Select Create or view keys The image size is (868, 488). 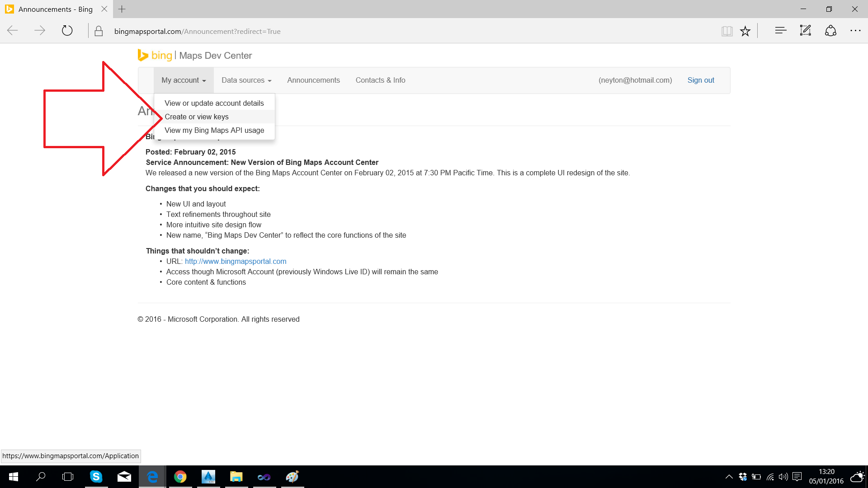pos(214,117)
